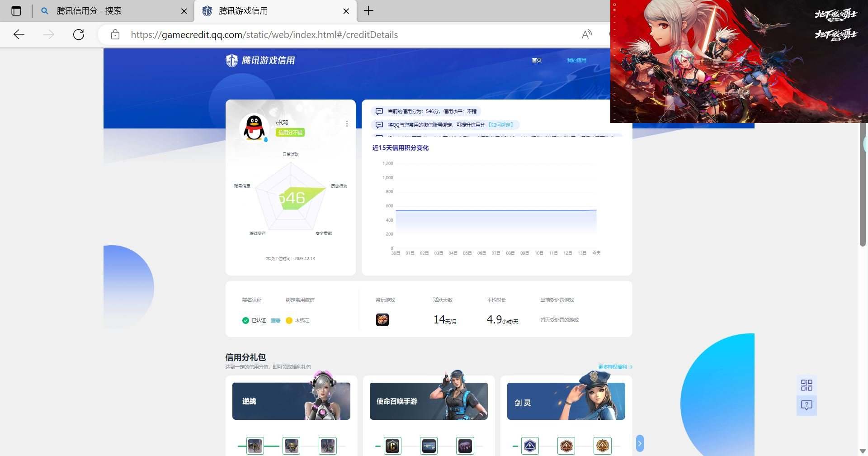This screenshot has height=456, width=868.
Task: Click 查看 link next to 已认证
Action: [276, 320]
